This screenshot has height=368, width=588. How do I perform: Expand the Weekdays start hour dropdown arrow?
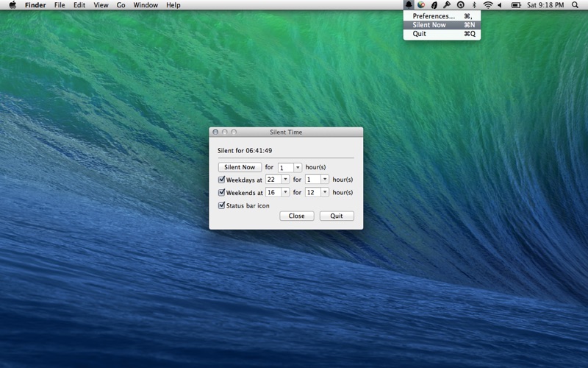(285, 180)
